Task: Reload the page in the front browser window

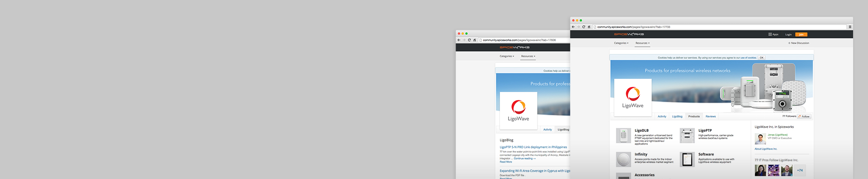Action: pos(584,27)
